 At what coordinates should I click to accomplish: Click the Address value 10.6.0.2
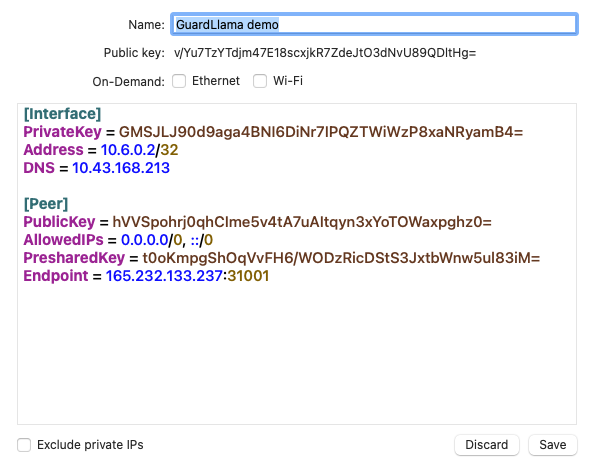[128, 150]
